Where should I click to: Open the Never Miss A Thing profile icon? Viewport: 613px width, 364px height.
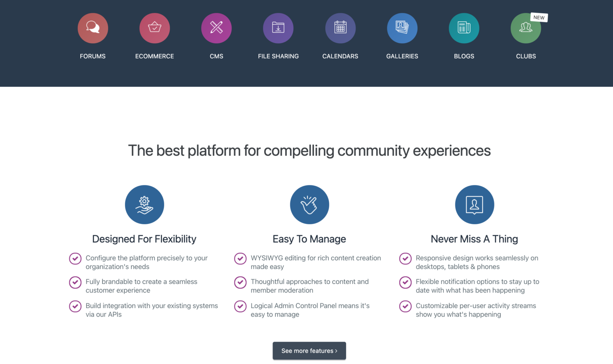pos(474,205)
